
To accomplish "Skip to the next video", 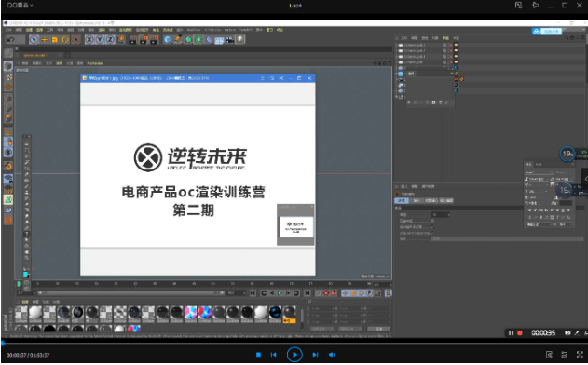I will point(315,355).
